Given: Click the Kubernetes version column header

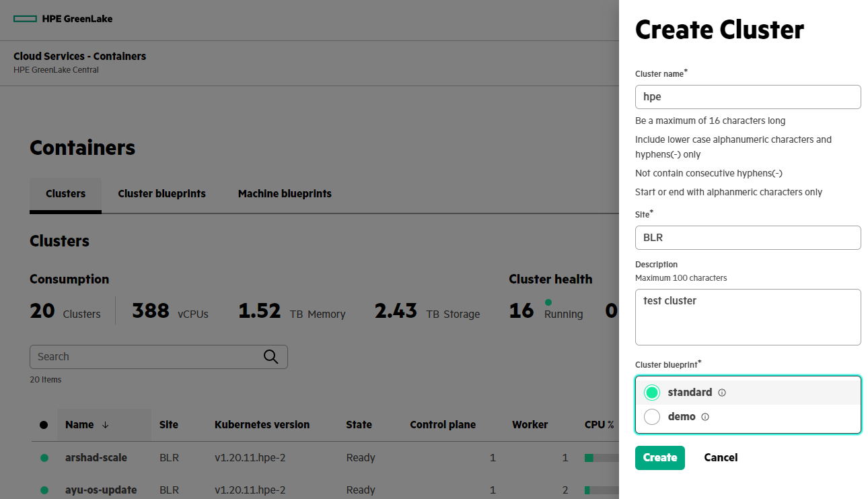Looking at the screenshot, I should click(x=262, y=425).
